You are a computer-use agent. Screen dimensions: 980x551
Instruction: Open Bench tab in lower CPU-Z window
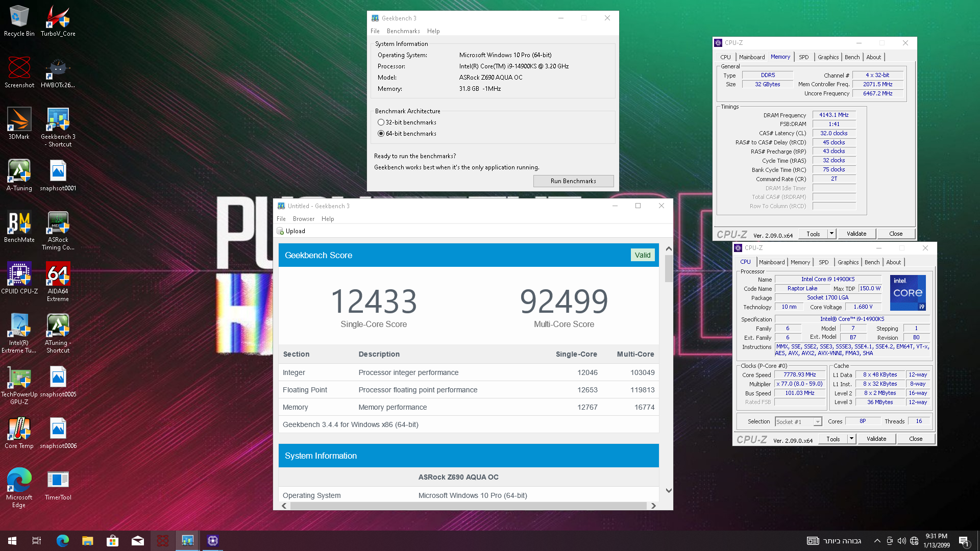click(x=872, y=262)
